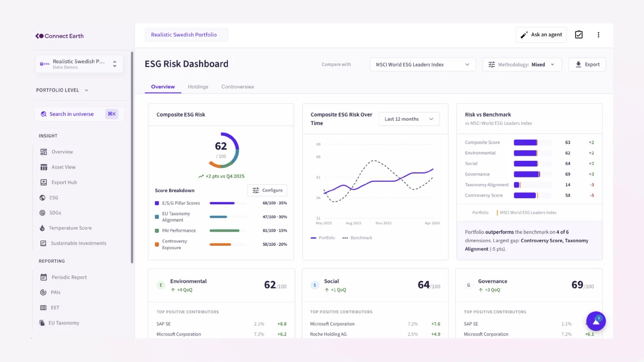Switch to the Controversies tab

click(237, 86)
